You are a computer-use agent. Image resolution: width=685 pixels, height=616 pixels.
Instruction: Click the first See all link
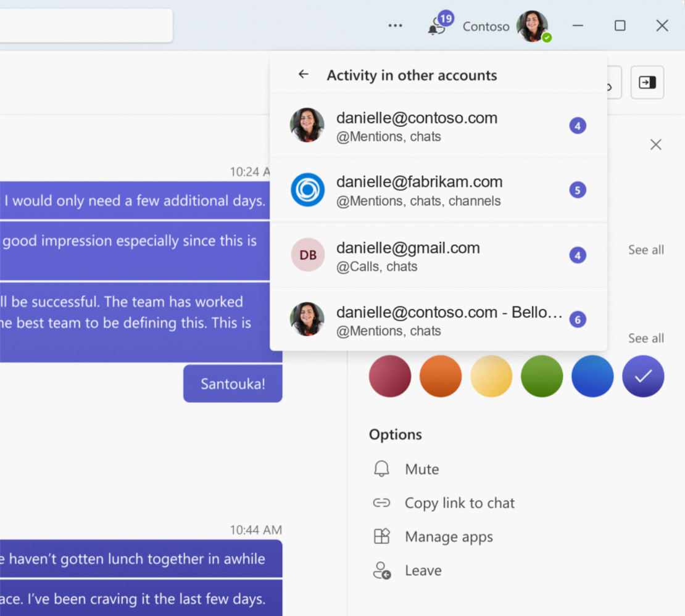pos(646,250)
